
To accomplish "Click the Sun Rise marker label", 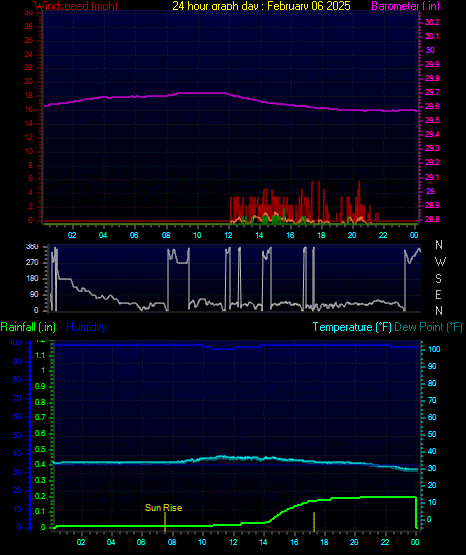I will pos(163,508).
